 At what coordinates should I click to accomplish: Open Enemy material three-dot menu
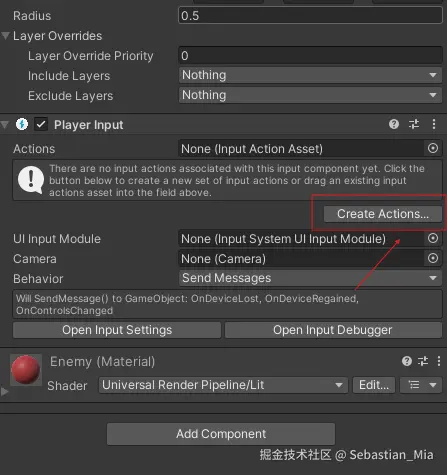coord(439,361)
